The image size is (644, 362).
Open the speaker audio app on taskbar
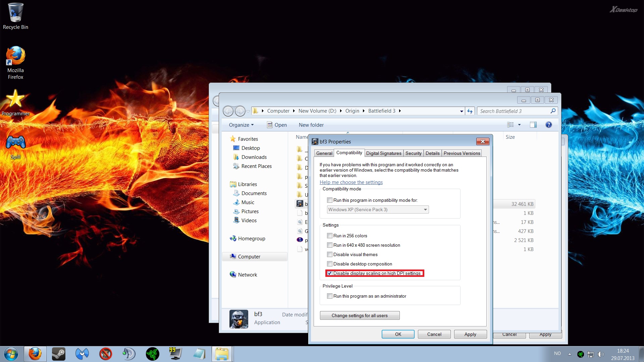129,354
